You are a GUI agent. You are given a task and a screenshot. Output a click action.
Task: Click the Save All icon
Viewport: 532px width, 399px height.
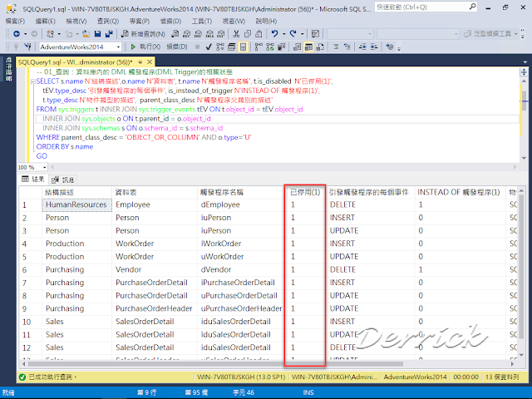pyautogui.click(x=109, y=34)
